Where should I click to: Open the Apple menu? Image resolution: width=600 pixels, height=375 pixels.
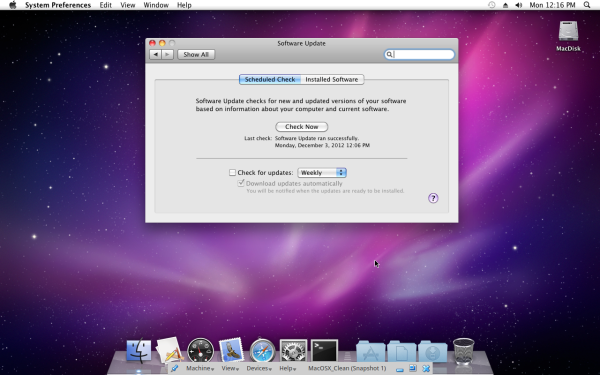tap(13, 5)
